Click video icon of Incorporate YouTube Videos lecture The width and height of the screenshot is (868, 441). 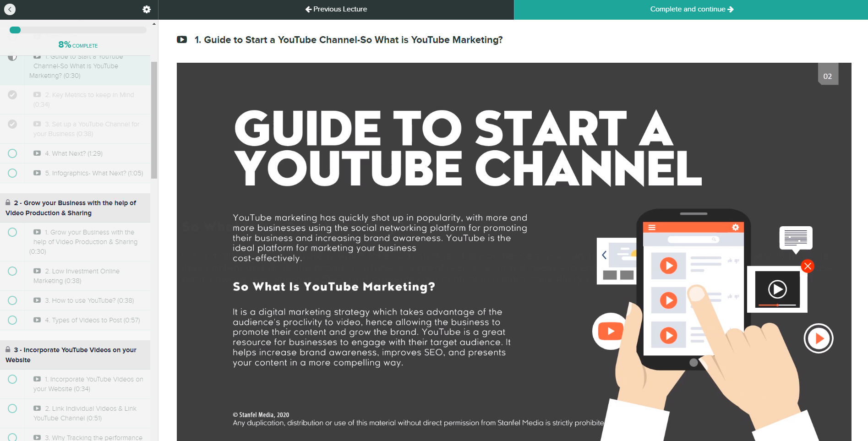37,379
